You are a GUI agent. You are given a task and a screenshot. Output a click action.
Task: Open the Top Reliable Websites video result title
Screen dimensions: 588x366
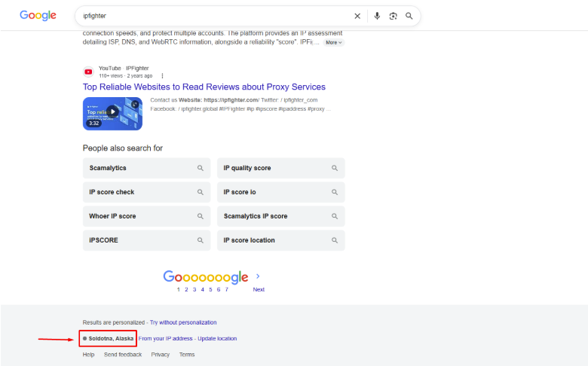pos(204,87)
